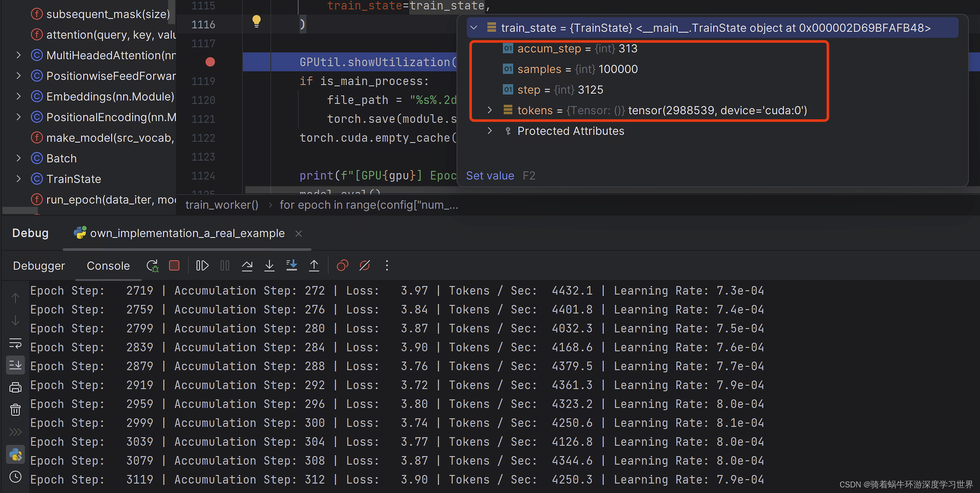The height and width of the screenshot is (493, 980).
Task: Click the console up arrow icon
Action: point(15,298)
